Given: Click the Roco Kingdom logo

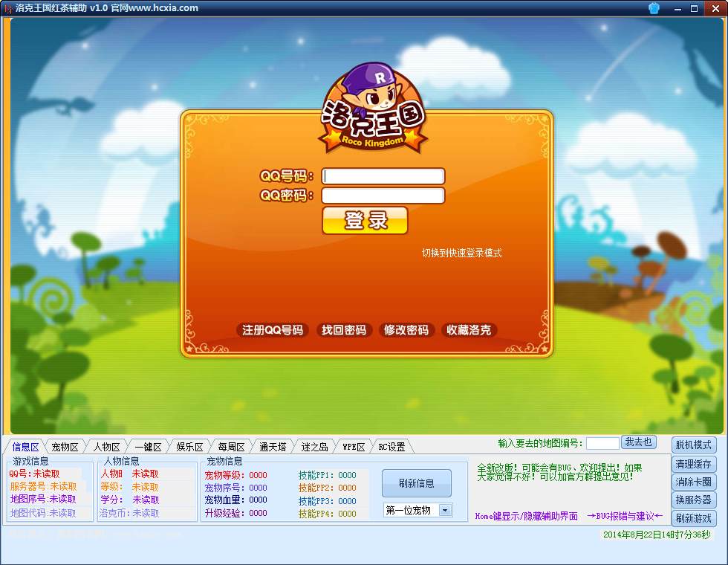Looking at the screenshot, I should pos(372,109).
